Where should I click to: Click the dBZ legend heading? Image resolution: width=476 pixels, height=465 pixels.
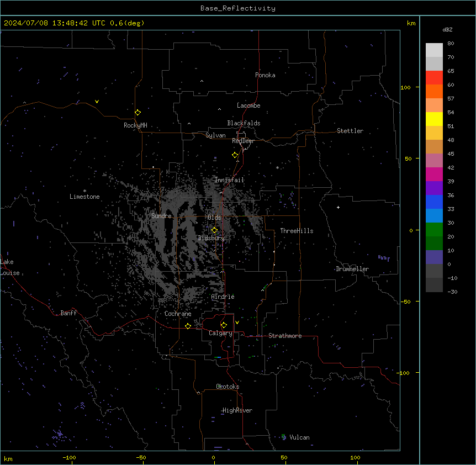[x=447, y=29]
